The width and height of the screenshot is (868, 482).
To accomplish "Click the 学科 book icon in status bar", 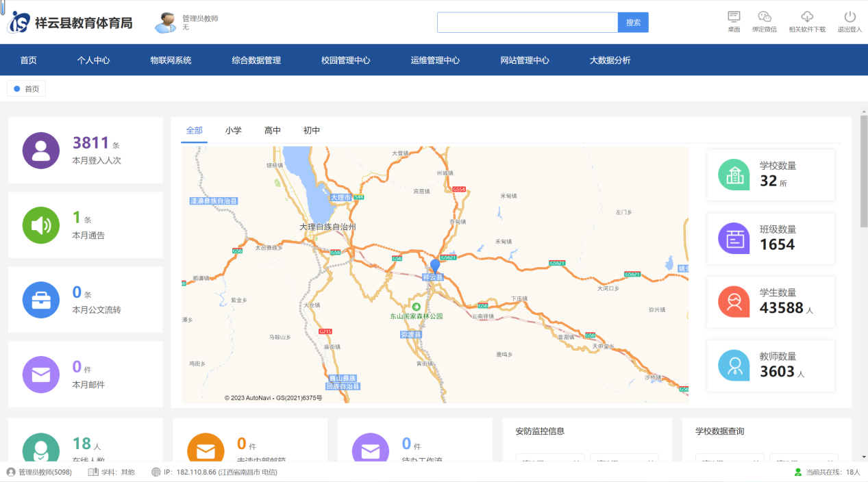I will pyautogui.click(x=93, y=472).
